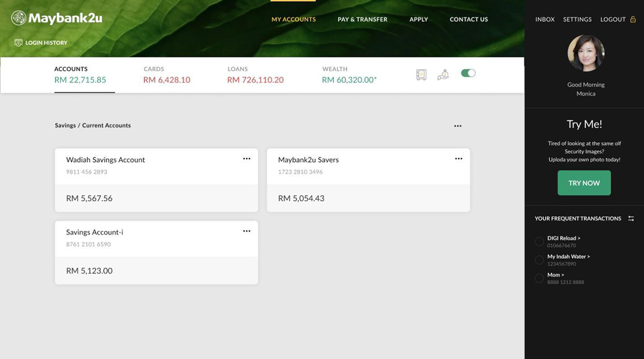Toggle the green switch beside the summary tabs
This screenshot has width=644, height=359.
click(x=469, y=73)
